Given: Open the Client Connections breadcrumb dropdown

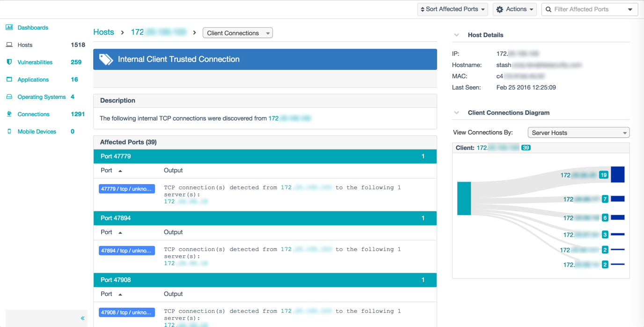Looking at the screenshot, I should 238,33.
